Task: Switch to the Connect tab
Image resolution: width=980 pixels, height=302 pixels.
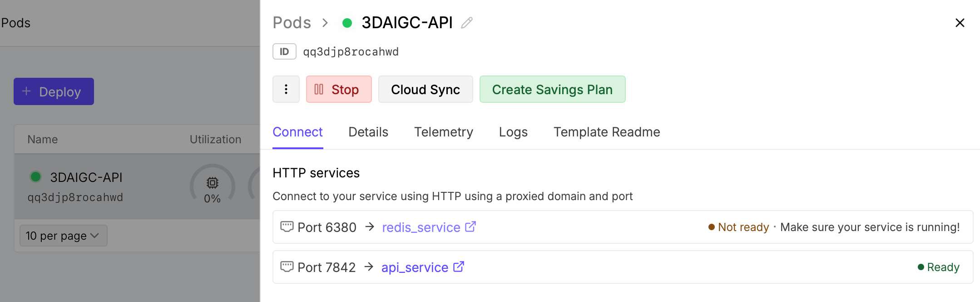Action: pyautogui.click(x=297, y=132)
